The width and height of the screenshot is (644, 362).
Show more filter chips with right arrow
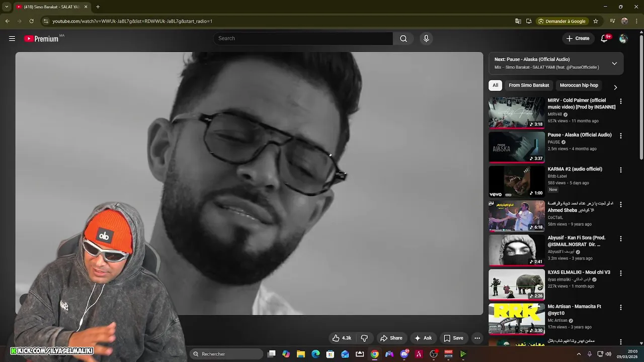tap(615, 87)
